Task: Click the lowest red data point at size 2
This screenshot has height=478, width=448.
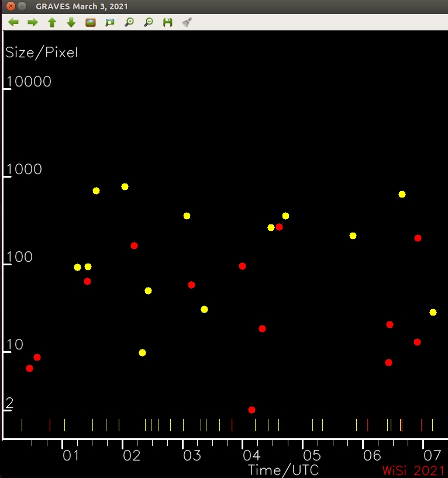Action: (251, 410)
